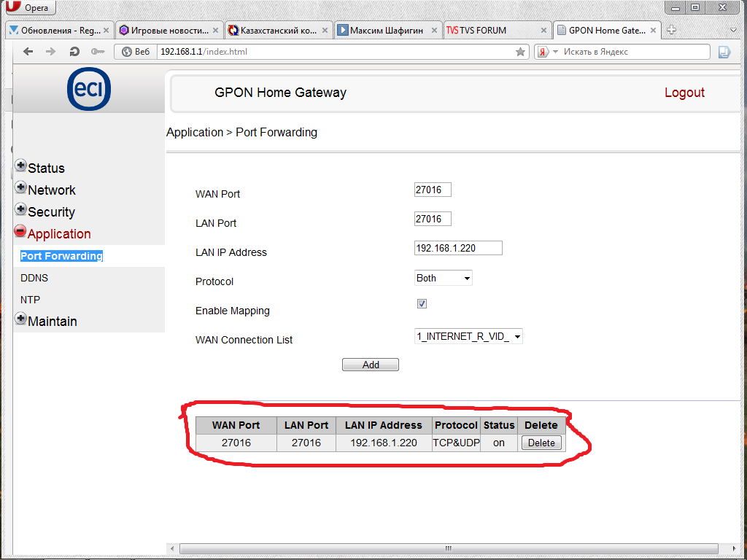Viewport: 747px width, 560px height.
Task: Open the Opera menu button
Action: click(x=29, y=7)
